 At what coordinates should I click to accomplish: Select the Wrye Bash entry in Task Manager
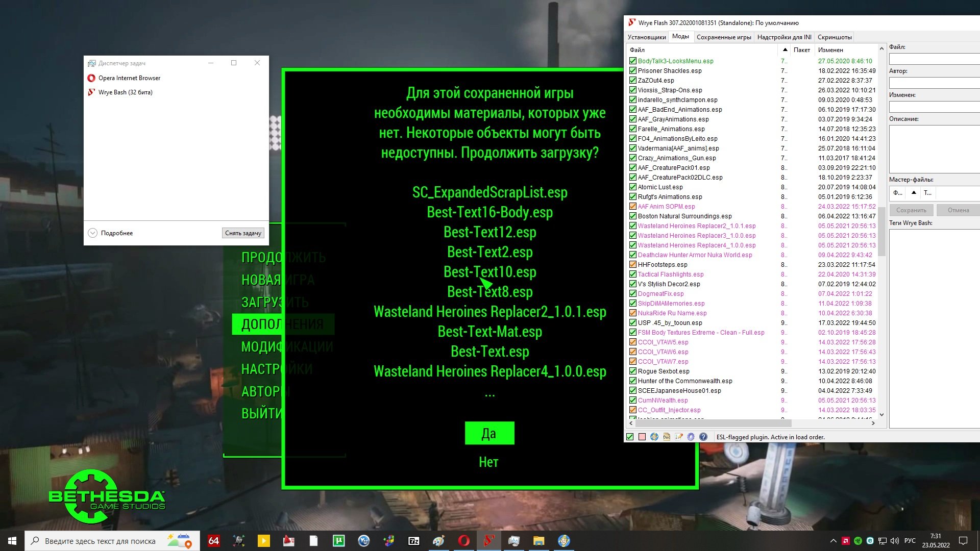[125, 92]
